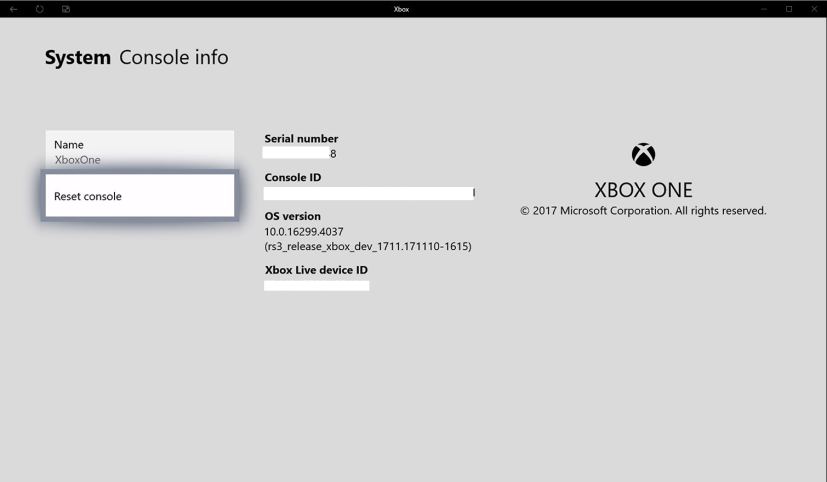
Task: Maximize the Xbox window
Action: [x=789, y=9]
